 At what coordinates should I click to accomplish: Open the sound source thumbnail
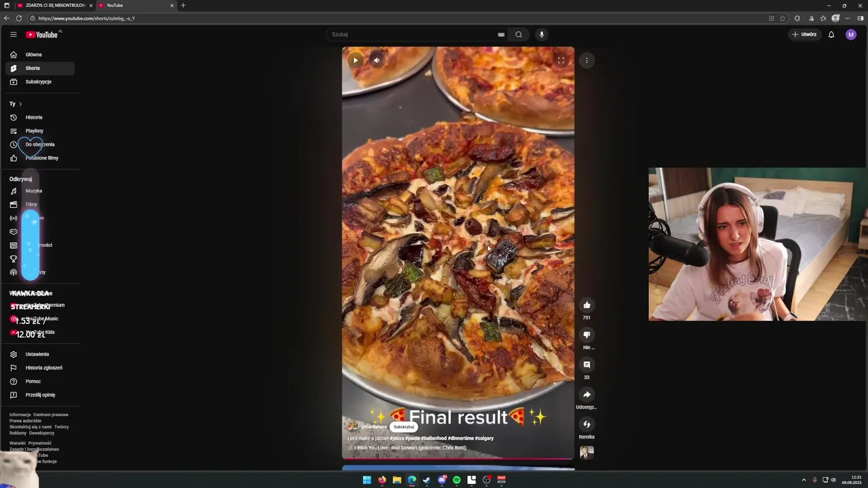click(x=587, y=453)
